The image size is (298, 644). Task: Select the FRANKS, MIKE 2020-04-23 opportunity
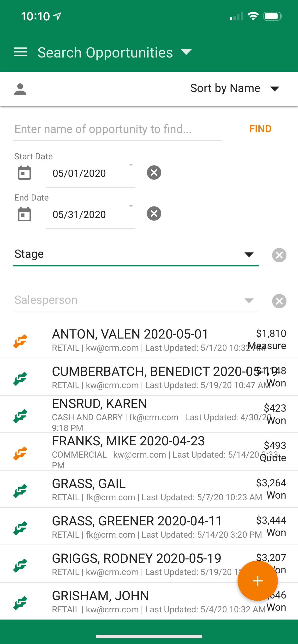tap(149, 452)
